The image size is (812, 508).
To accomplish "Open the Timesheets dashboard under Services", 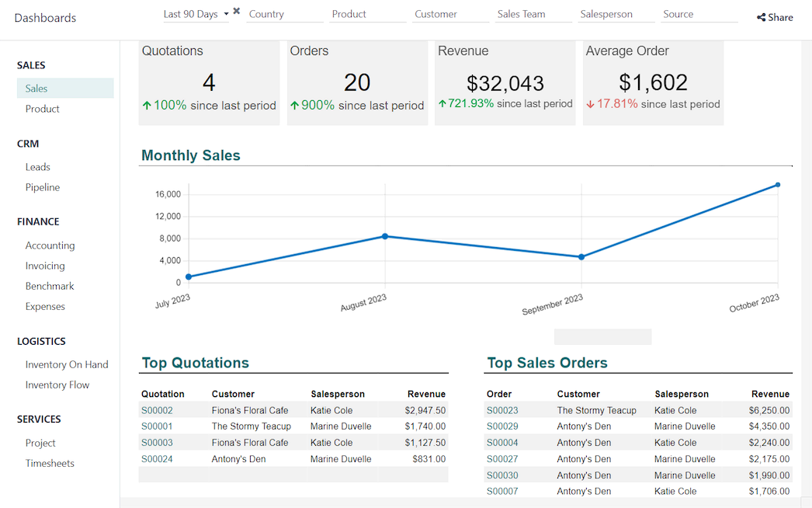I will click(50, 463).
